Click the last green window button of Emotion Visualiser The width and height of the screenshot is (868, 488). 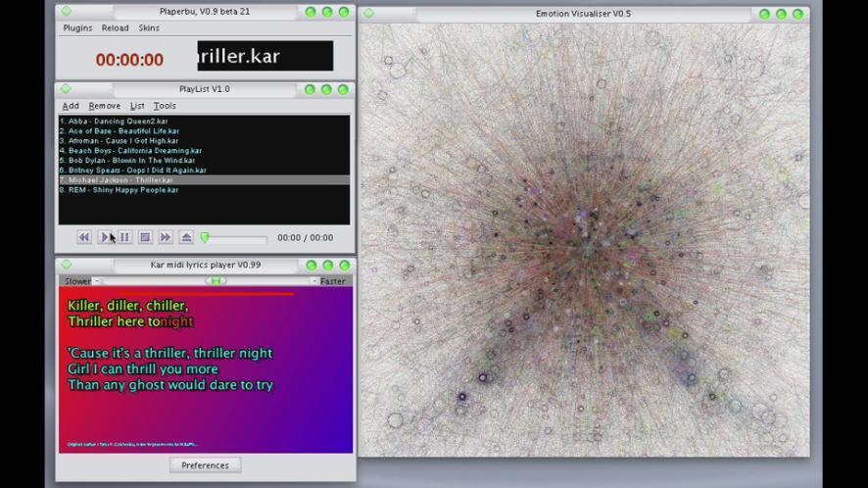[x=797, y=14]
